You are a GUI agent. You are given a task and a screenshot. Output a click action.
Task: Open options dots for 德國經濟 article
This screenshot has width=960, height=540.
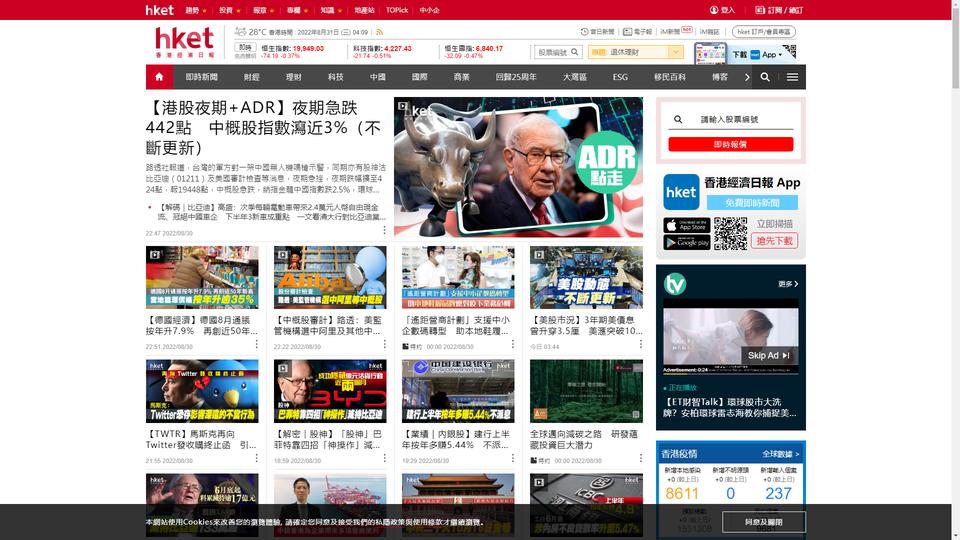(x=257, y=344)
